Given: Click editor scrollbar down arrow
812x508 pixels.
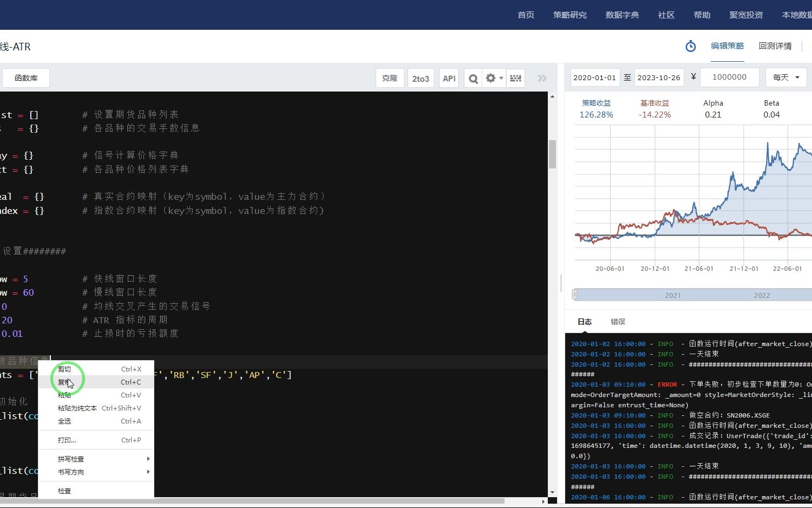Looking at the screenshot, I should (552, 492).
